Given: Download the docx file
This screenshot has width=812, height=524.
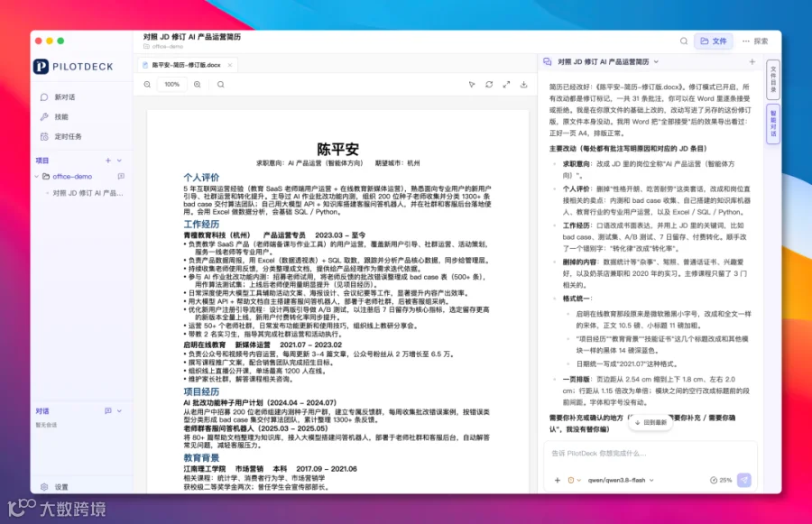Looking at the screenshot, I should coord(523,85).
